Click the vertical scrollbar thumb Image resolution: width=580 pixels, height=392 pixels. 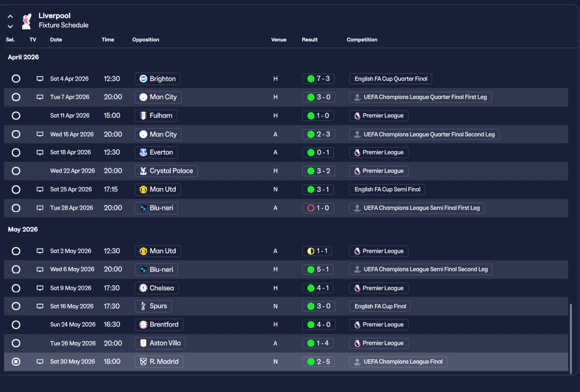pos(570,338)
